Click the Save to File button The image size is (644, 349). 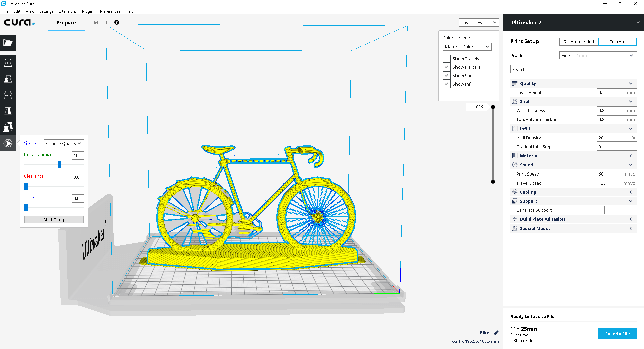pyautogui.click(x=618, y=334)
